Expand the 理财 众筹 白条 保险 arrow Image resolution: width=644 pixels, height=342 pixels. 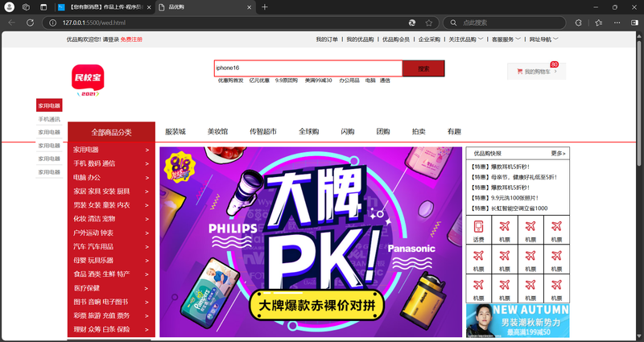click(147, 330)
